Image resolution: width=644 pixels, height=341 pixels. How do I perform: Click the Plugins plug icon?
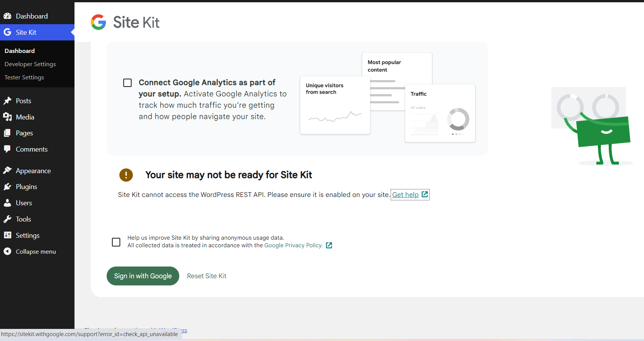click(x=8, y=187)
